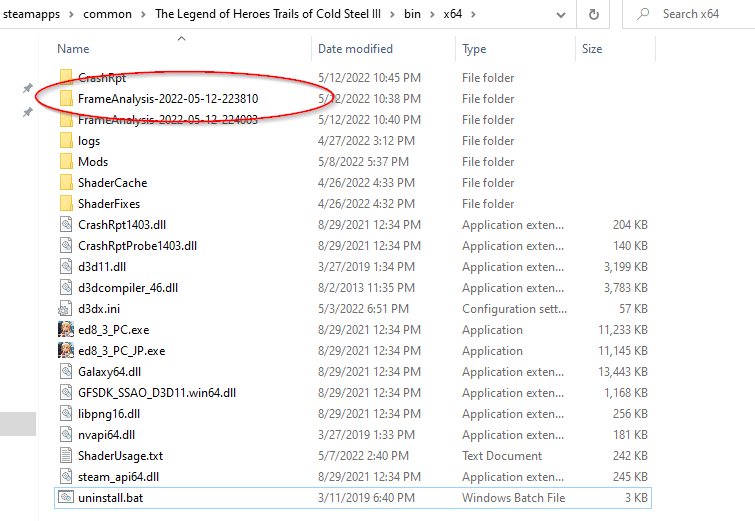Select the FrameAnalysis-2022-05-12-223810 folder icon

pyautogui.click(x=66, y=98)
